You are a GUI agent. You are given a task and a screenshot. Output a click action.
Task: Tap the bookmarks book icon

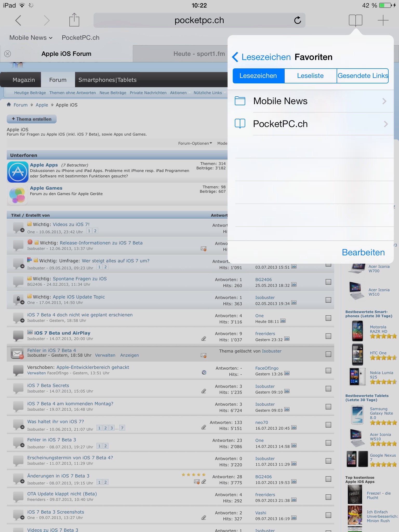tap(355, 20)
